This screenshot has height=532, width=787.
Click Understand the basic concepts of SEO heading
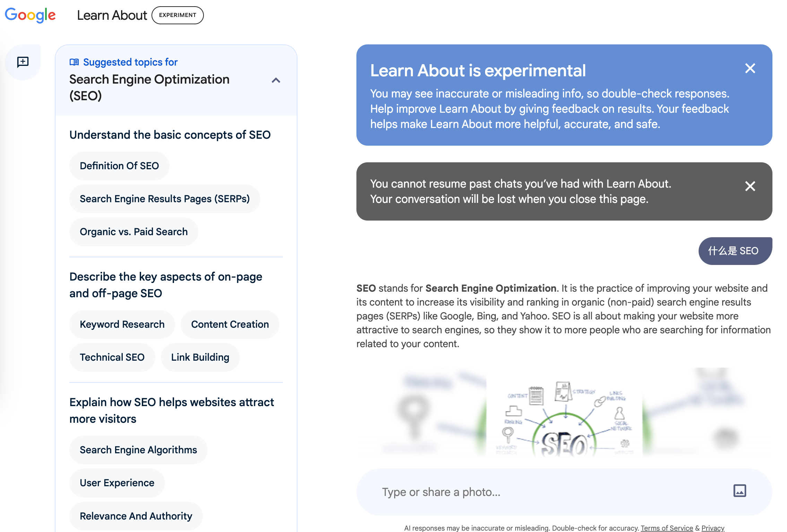(170, 135)
